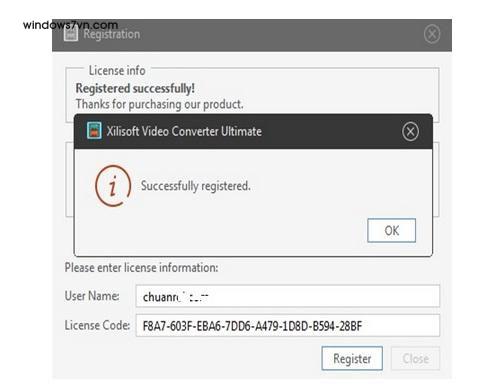The image size is (500, 386).
Task: Click the orange information icon
Action: click(x=113, y=186)
